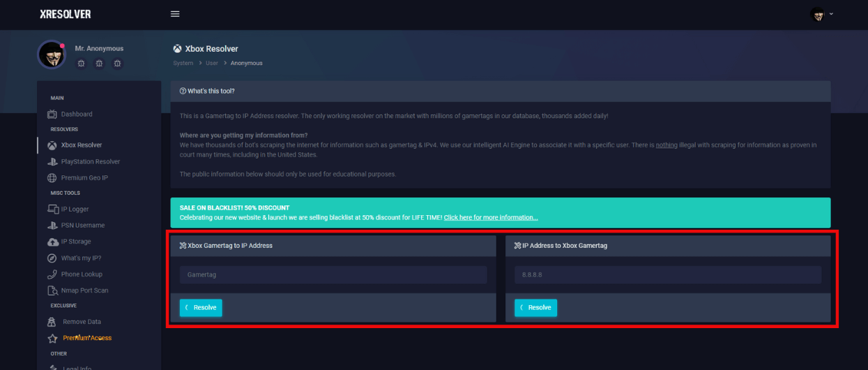Click Resolve under IP Address to Xbox Gamertag
This screenshot has width=868, height=370.
(535, 308)
